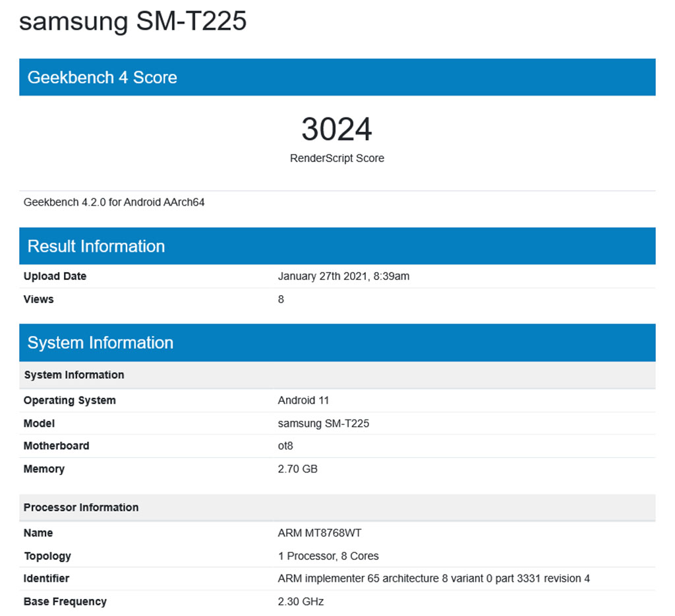The image size is (675, 616).
Task: Click the 'RenderScript Score' label
Action: coord(337,158)
